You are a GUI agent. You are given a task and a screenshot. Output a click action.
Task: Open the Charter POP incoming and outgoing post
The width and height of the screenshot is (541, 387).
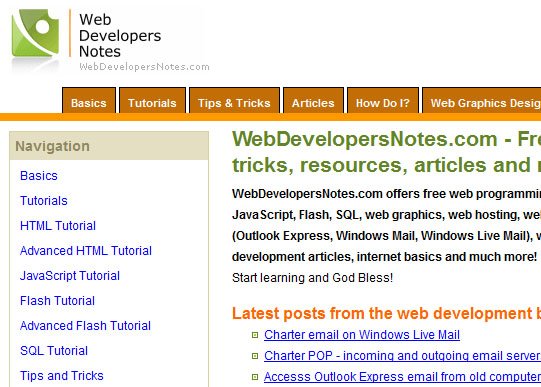click(x=402, y=356)
